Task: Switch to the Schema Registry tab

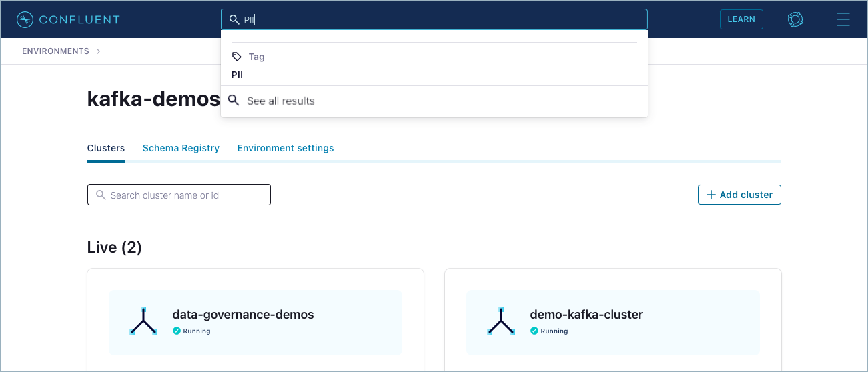Action: (x=181, y=148)
